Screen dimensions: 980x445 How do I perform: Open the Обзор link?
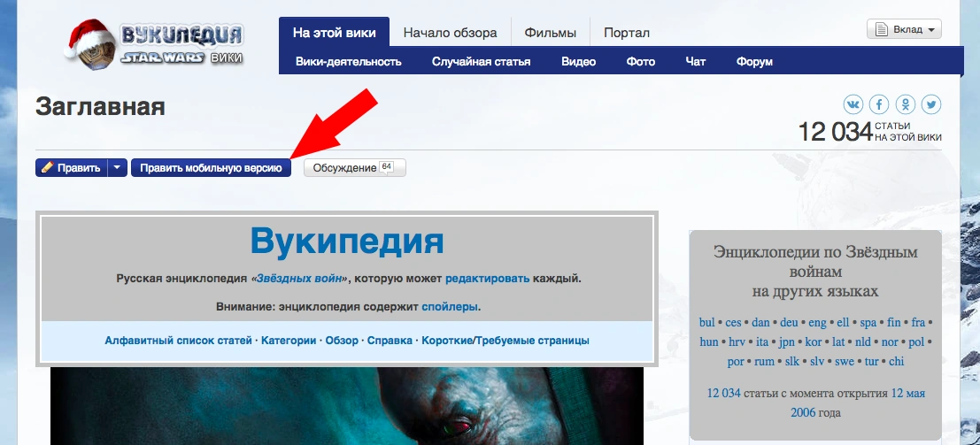pos(342,341)
